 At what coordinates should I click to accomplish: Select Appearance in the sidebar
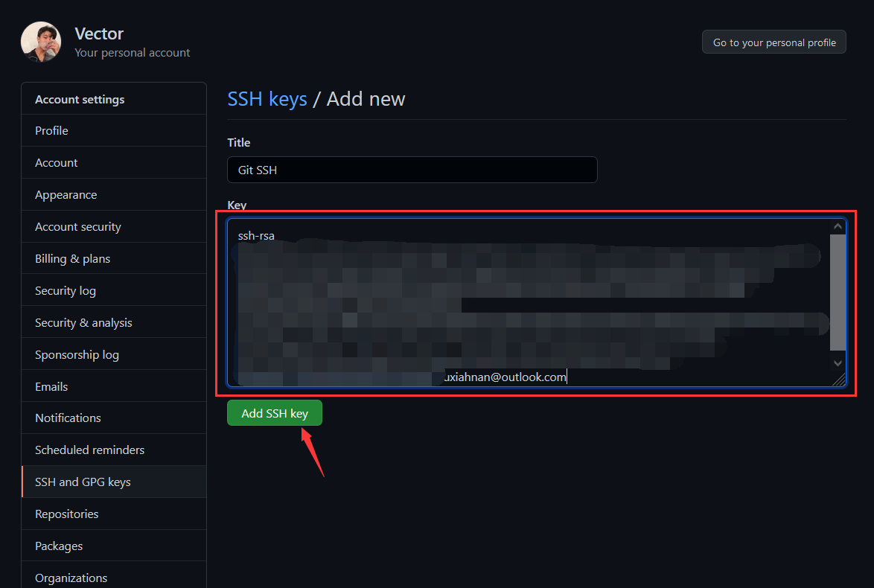pos(114,194)
